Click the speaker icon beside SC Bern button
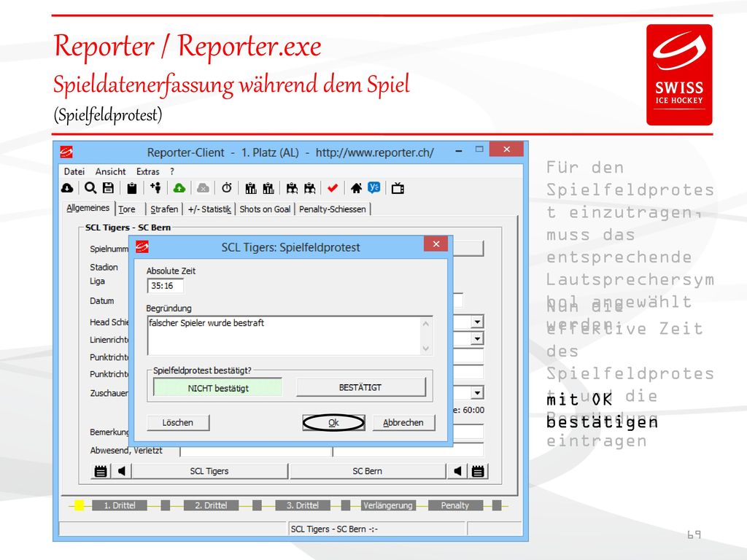Viewport: 747px width, 560px height. point(457,471)
